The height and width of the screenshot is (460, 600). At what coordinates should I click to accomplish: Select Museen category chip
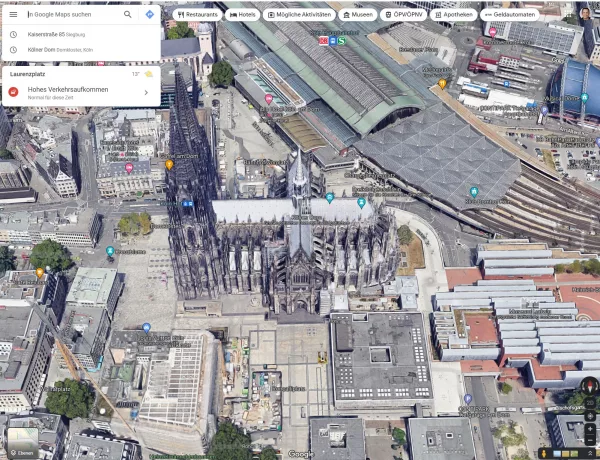(x=358, y=15)
